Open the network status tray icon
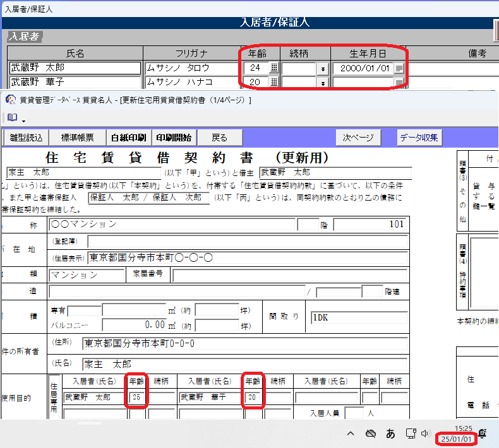Viewport: 499px width, 448px height. point(410,433)
